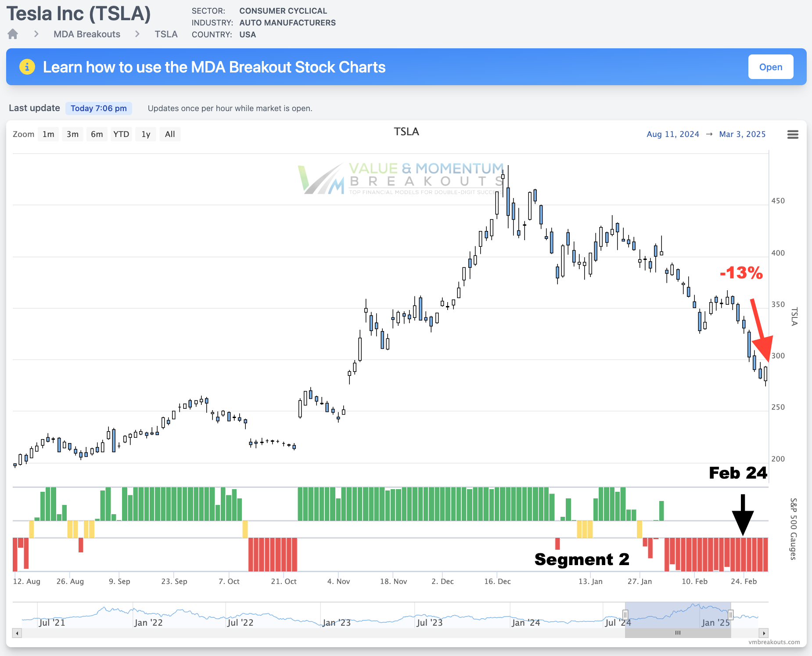The height and width of the screenshot is (656, 812).
Task: Click the '200' price axis label
Action: tap(778, 459)
